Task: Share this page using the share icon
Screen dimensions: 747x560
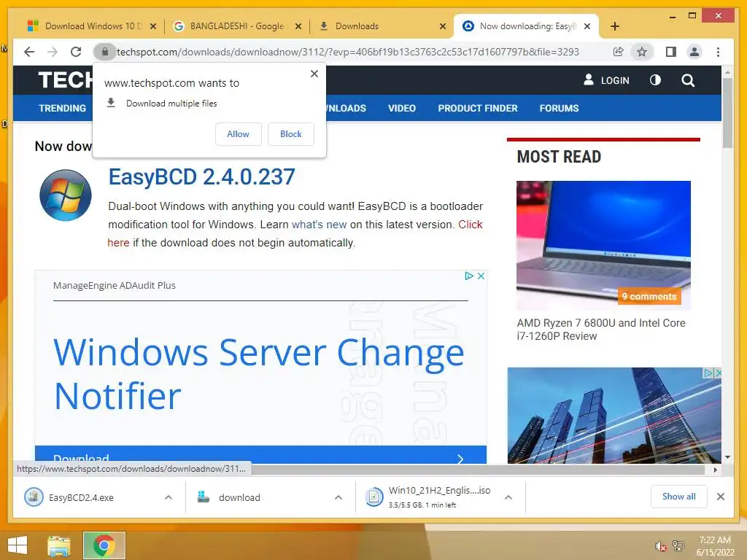Action: tap(618, 52)
